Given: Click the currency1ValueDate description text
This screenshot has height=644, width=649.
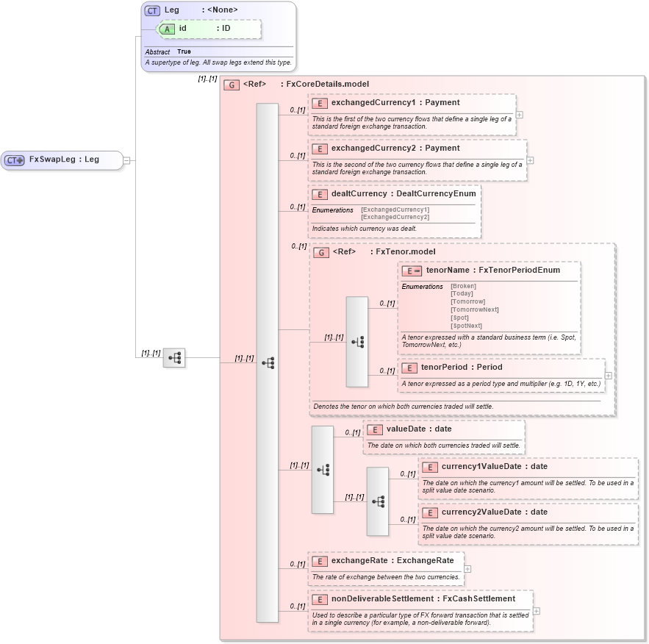Looking at the screenshot, I should [528, 487].
